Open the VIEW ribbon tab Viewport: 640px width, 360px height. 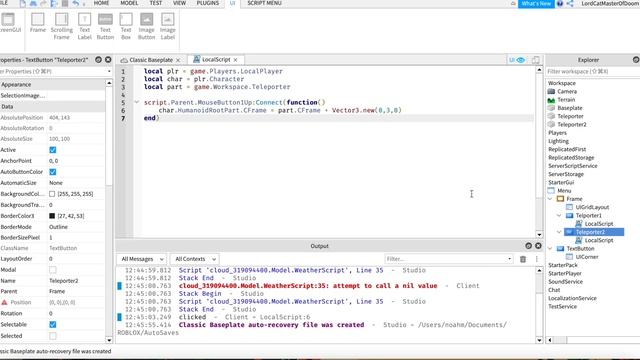(x=179, y=3)
